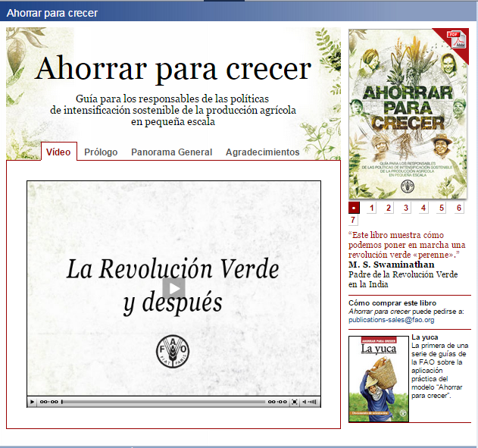Click the elapsed time 00:00 in player

[x=48, y=402]
